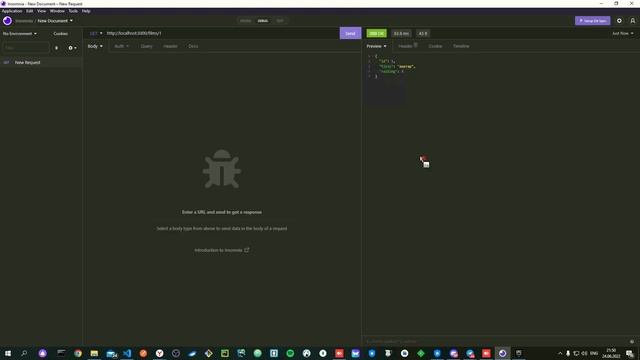Screen dimensions: 640x360
Task: Open the sidebar gear options dropdown
Action: pyautogui.click(x=72, y=48)
